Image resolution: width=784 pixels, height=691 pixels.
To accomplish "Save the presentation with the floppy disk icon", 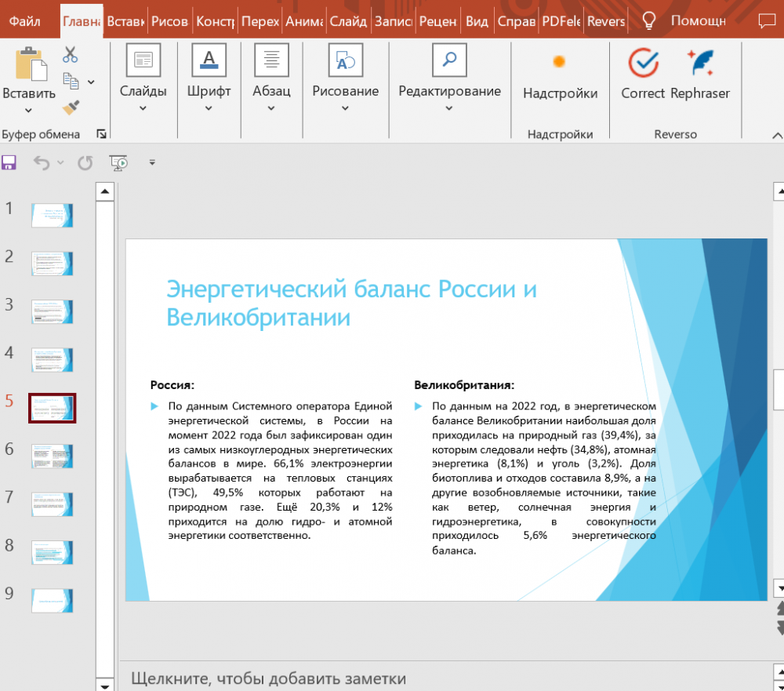I will click(9, 162).
